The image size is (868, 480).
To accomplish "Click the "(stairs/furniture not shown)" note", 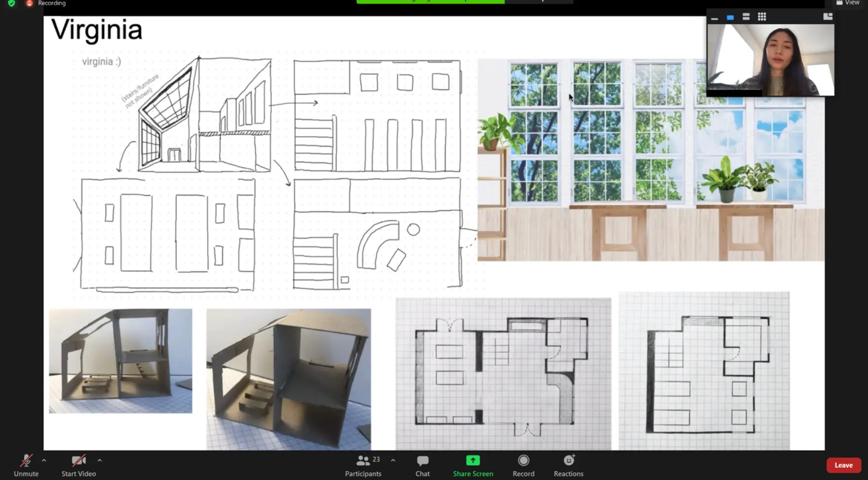I will pos(139,91).
